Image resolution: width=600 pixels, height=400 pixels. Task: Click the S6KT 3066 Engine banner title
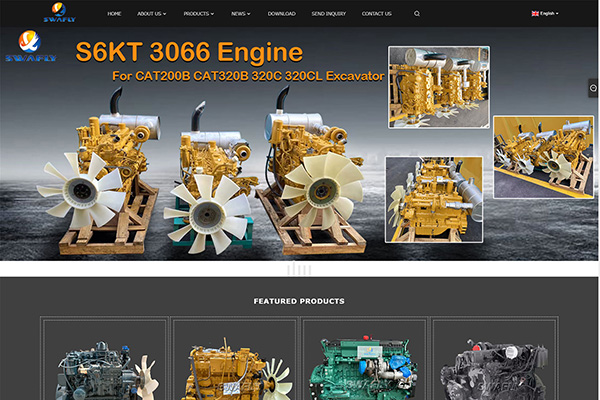[x=189, y=52]
